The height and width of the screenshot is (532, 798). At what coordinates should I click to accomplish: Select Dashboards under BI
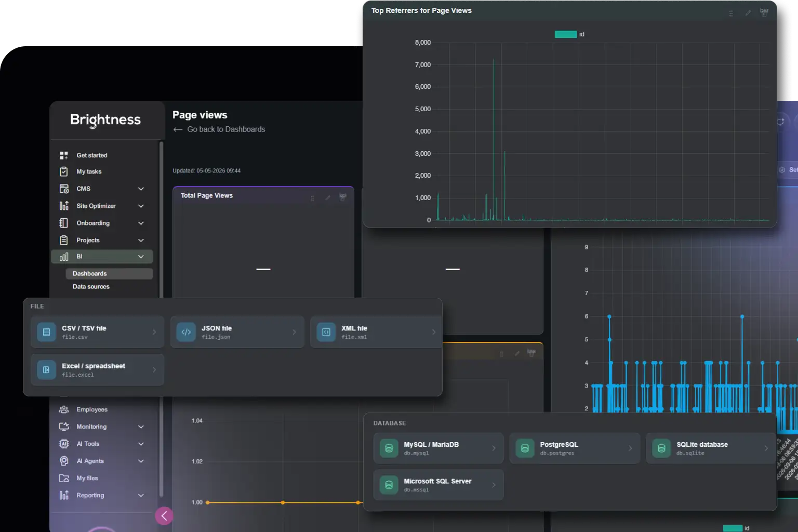pyautogui.click(x=109, y=273)
